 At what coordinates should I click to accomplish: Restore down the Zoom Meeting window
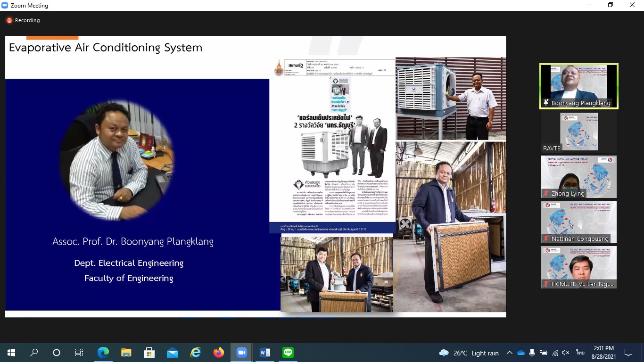point(611,5)
